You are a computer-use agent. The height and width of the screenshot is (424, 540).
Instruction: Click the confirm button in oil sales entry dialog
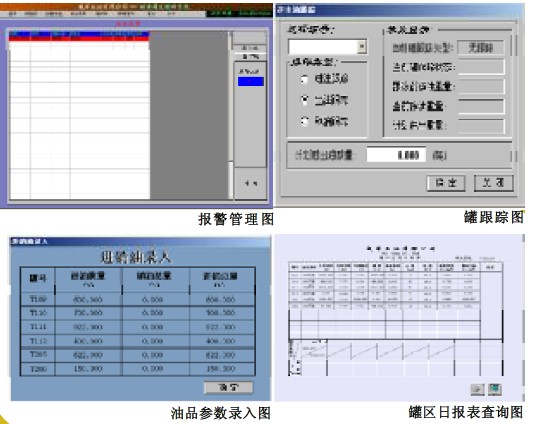coord(229,387)
